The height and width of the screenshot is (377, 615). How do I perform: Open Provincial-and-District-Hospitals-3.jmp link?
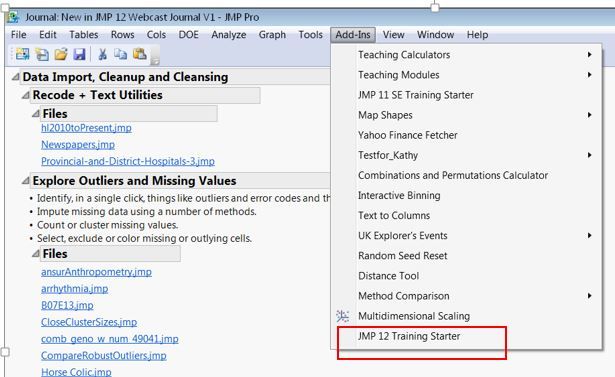(128, 161)
